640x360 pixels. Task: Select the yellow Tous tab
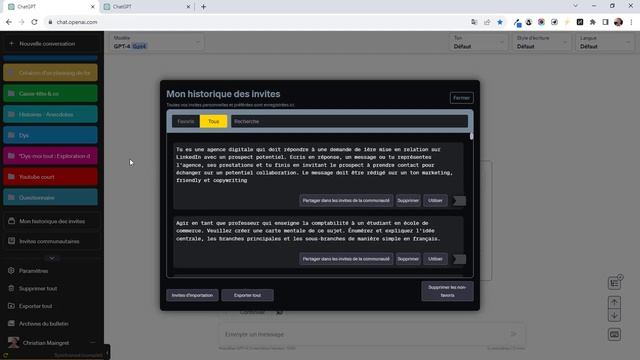point(213,121)
